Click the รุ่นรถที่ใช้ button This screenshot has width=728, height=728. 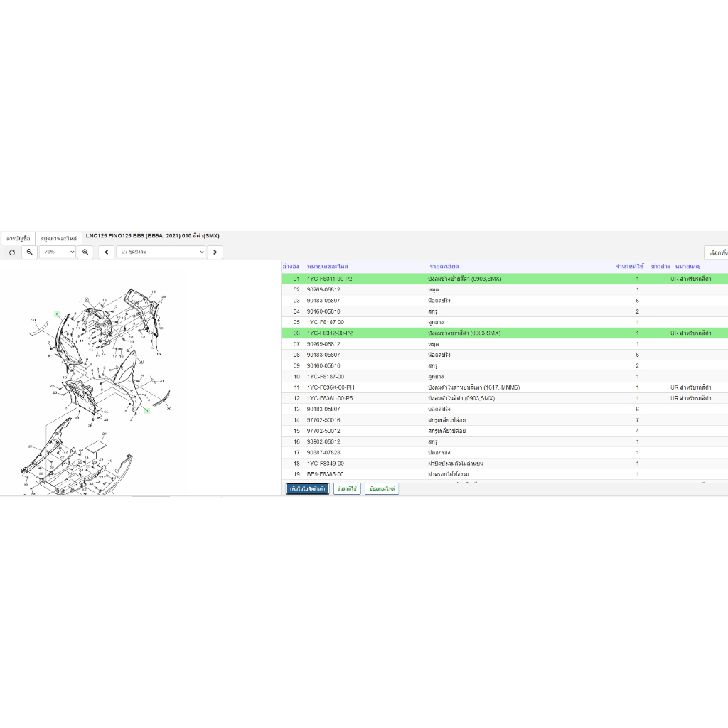pos(347,489)
